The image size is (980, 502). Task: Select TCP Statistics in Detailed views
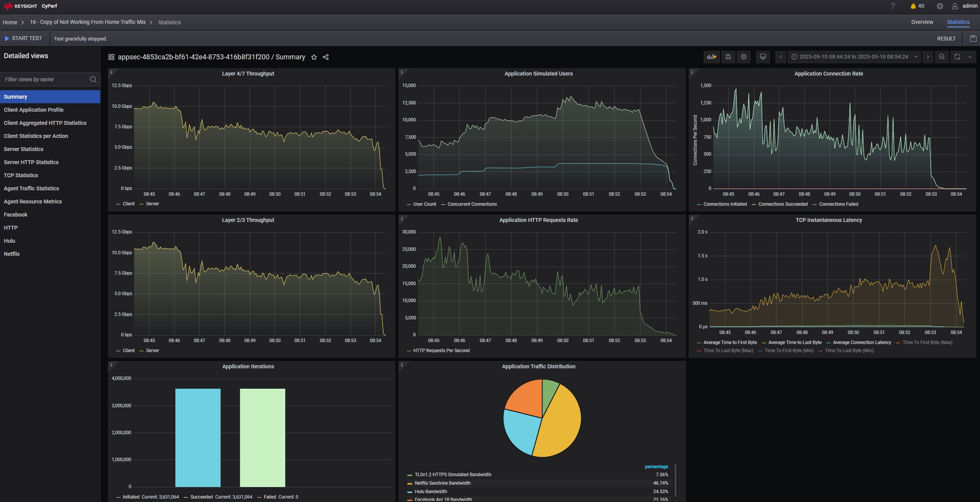[21, 175]
